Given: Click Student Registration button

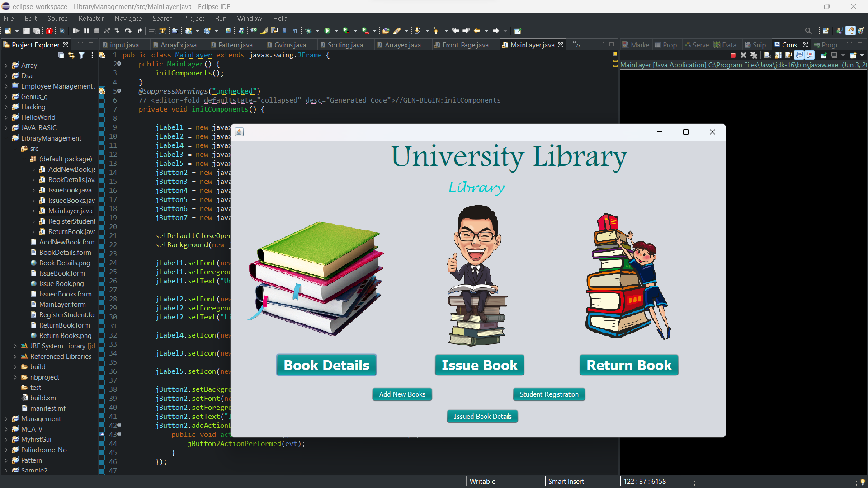Looking at the screenshot, I should pos(548,394).
